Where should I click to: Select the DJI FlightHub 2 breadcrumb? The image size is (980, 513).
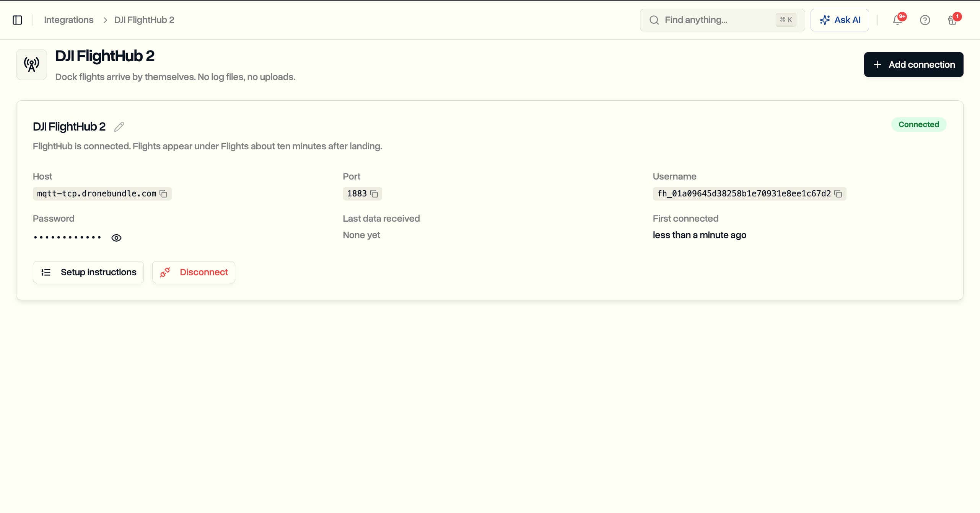(144, 20)
